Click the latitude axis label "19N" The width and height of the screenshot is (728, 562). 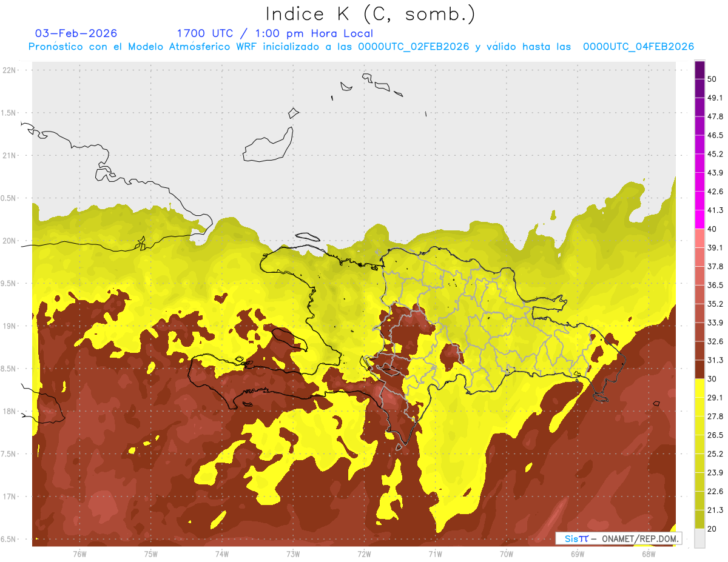pos(10,326)
